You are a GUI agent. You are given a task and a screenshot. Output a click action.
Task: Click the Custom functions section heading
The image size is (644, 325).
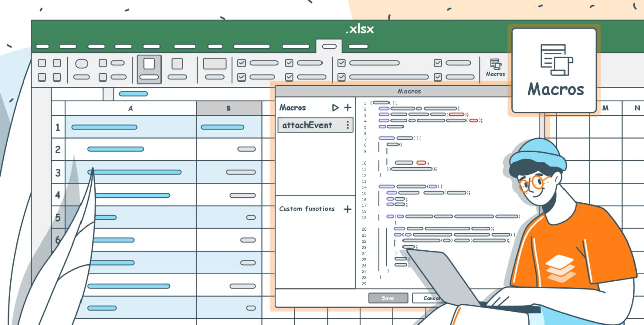pyautogui.click(x=307, y=209)
